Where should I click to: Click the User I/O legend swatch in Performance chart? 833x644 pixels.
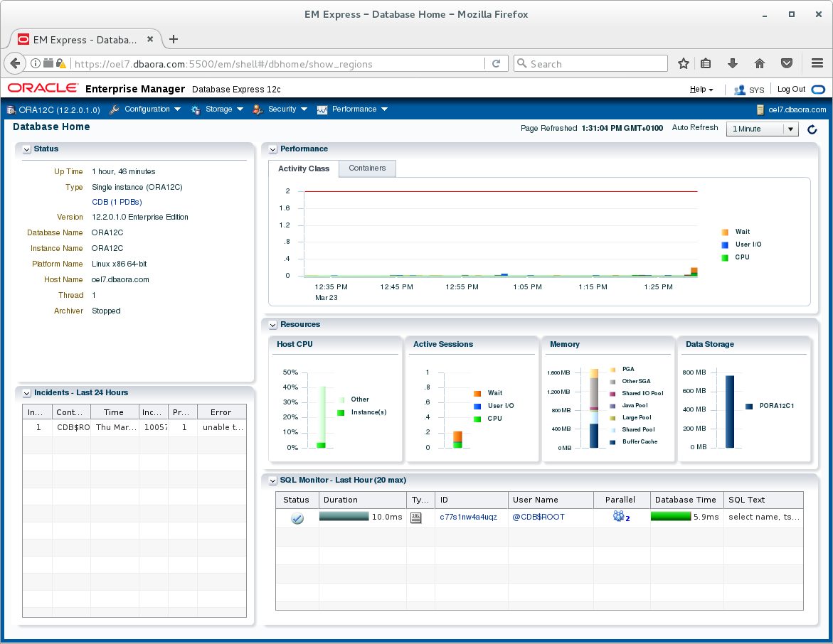(725, 245)
